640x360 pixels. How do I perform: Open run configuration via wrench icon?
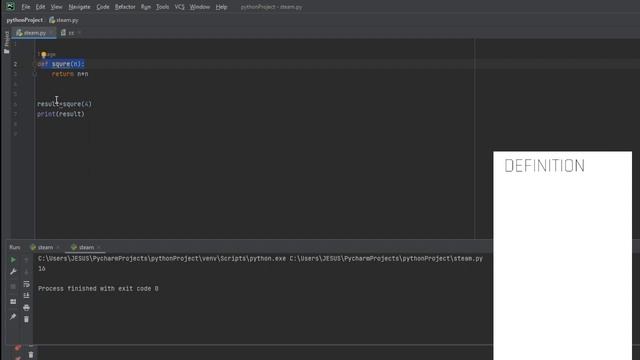pos(13,272)
